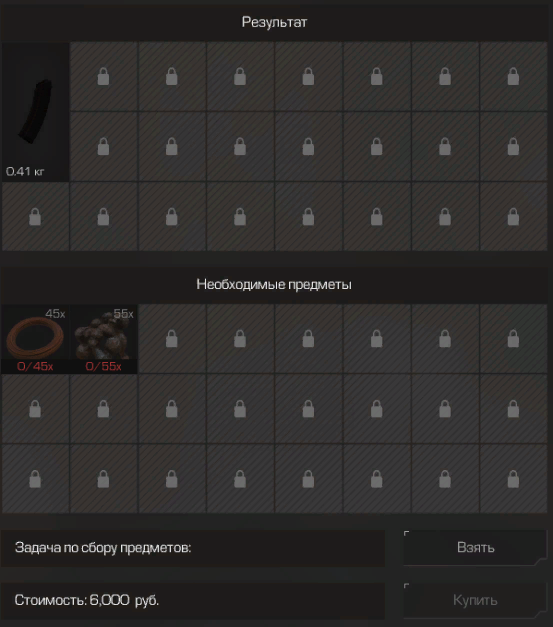Click the Результат section header
The width and height of the screenshot is (553, 627).
[x=274, y=22]
